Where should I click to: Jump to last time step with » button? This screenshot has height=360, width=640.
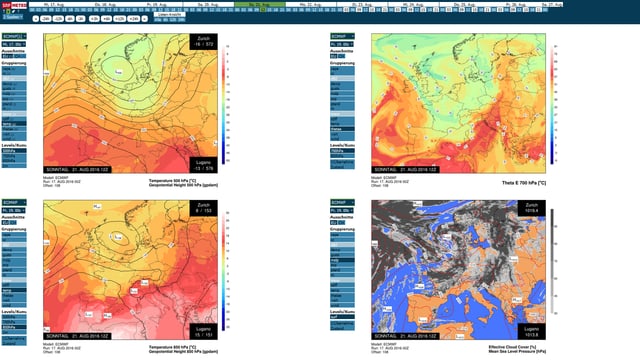point(144,19)
